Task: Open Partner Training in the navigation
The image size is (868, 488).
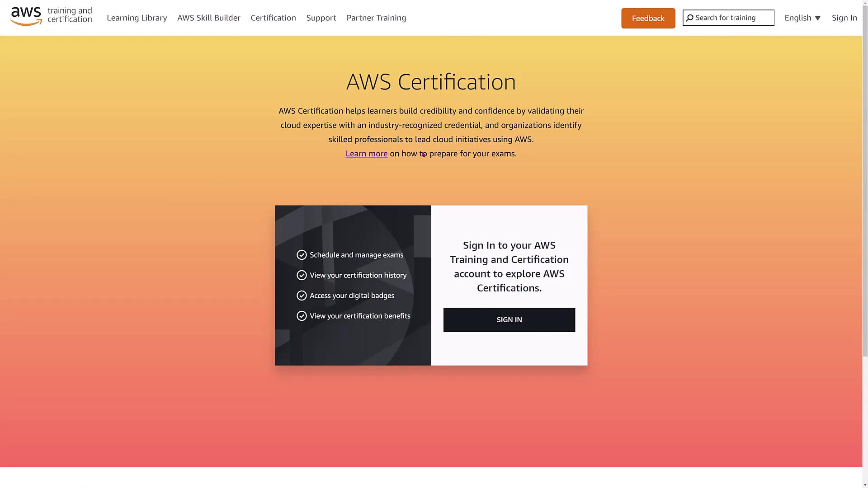Action: pyautogui.click(x=377, y=18)
